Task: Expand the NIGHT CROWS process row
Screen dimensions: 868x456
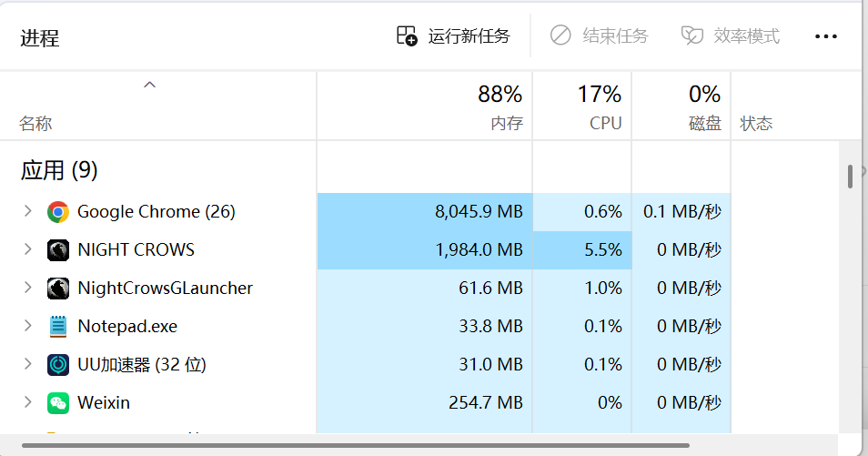Action: [27, 249]
